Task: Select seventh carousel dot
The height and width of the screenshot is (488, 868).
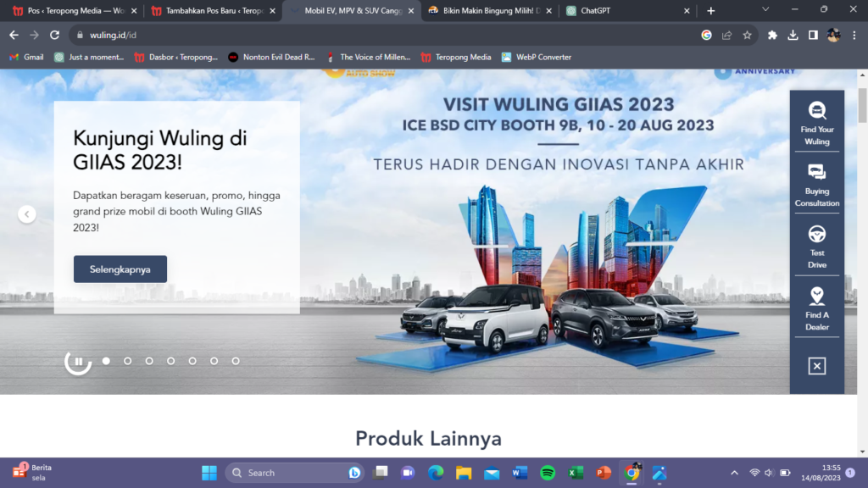Action: (x=236, y=361)
